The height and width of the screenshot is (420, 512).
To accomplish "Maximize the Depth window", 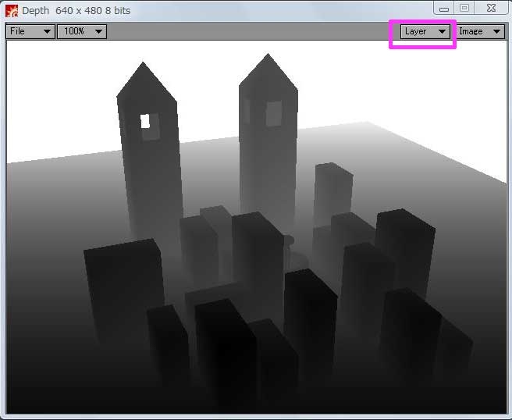I will point(464,8).
